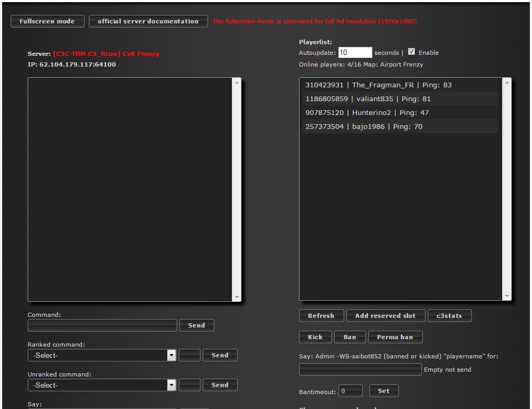This screenshot has height=409, width=532.
Task: Send the typed Command
Action: click(x=196, y=325)
